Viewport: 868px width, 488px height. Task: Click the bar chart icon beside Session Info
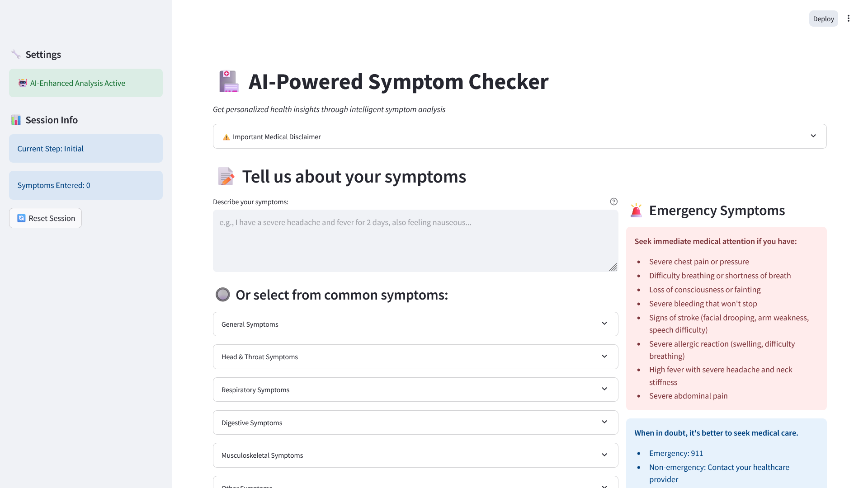click(16, 120)
